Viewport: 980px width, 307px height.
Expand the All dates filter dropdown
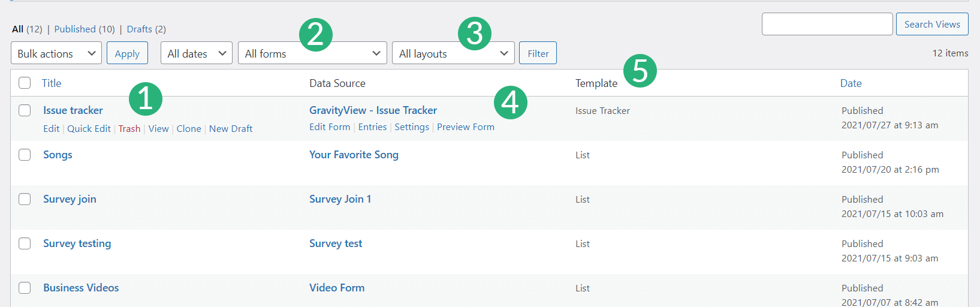(x=196, y=53)
